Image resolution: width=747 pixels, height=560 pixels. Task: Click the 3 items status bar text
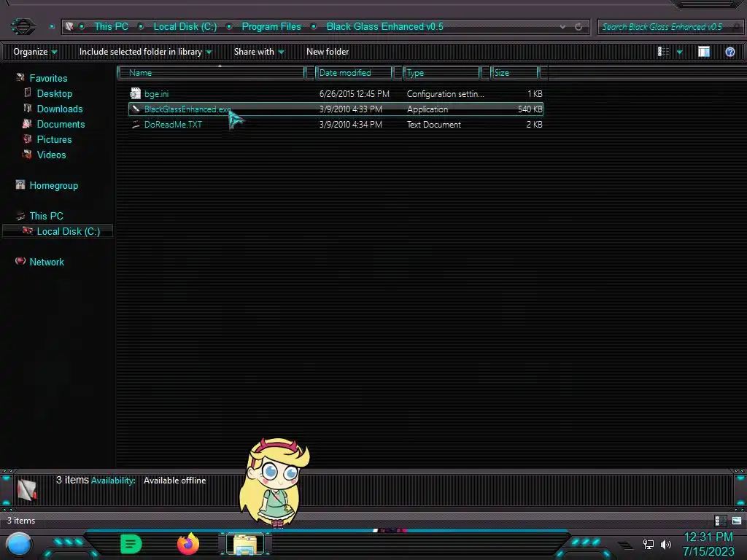[21, 521]
